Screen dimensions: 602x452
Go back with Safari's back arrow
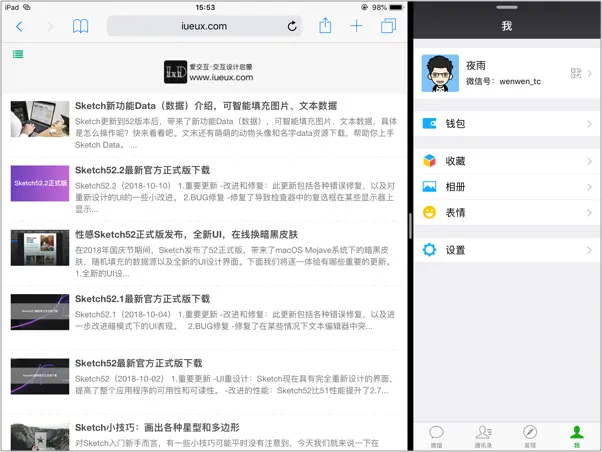(19, 26)
